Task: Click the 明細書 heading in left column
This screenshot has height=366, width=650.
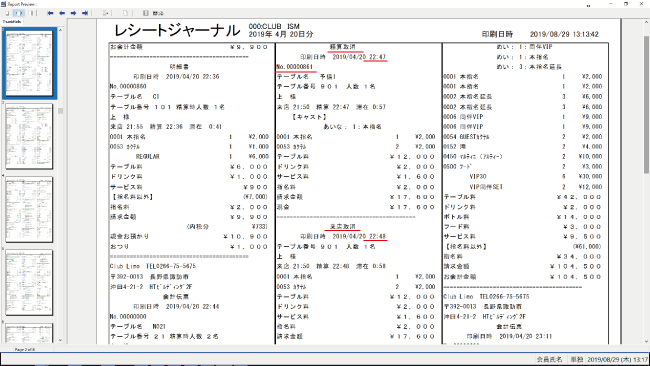Action: click(x=179, y=67)
